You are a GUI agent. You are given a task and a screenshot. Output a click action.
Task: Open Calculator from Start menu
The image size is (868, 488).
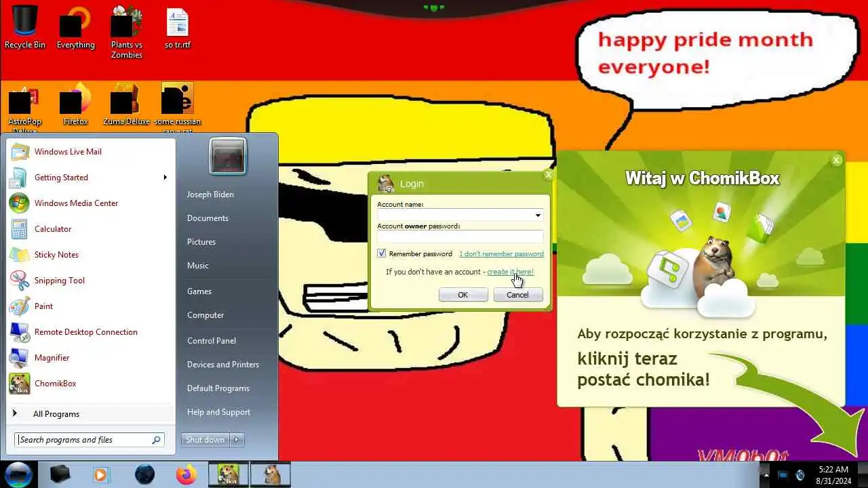[x=91, y=229]
